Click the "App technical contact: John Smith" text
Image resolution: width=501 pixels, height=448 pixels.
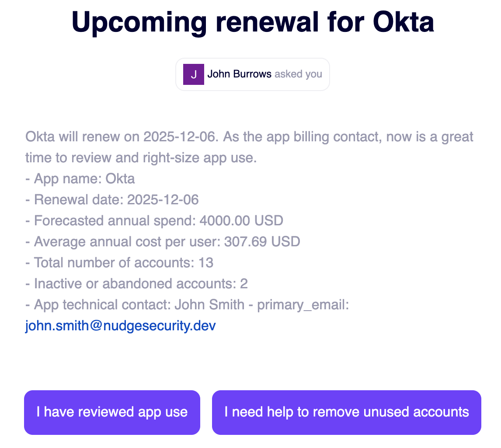[x=136, y=305]
